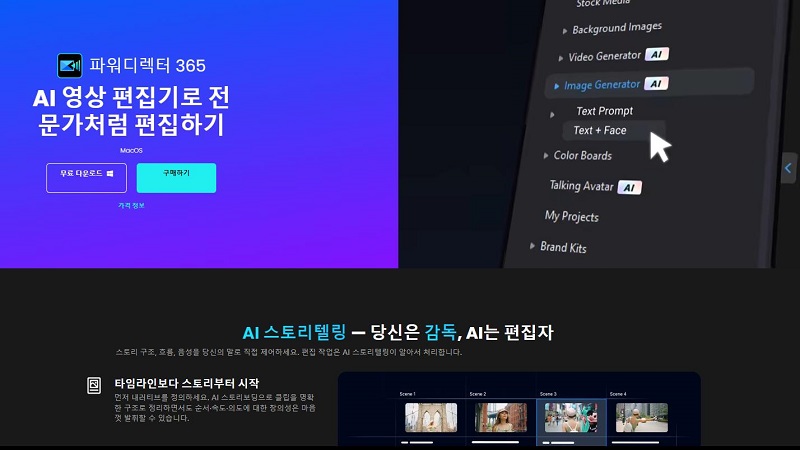Click the Image Generator label
This screenshot has width=800, height=450.
point(602,85)
